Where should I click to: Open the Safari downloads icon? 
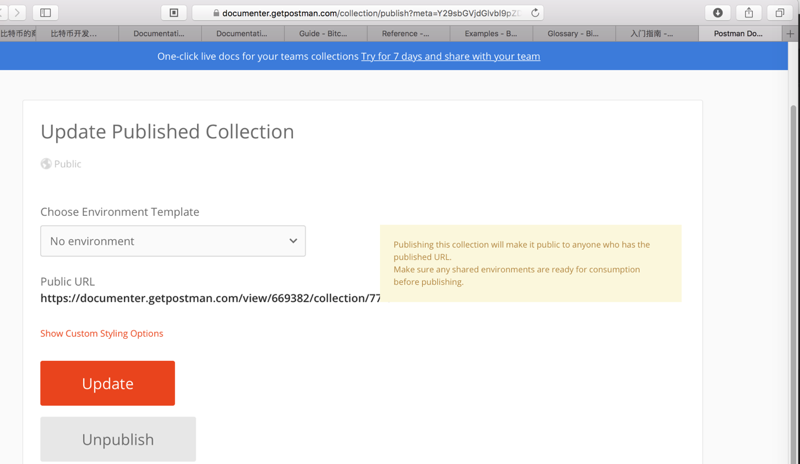point(717,12)
